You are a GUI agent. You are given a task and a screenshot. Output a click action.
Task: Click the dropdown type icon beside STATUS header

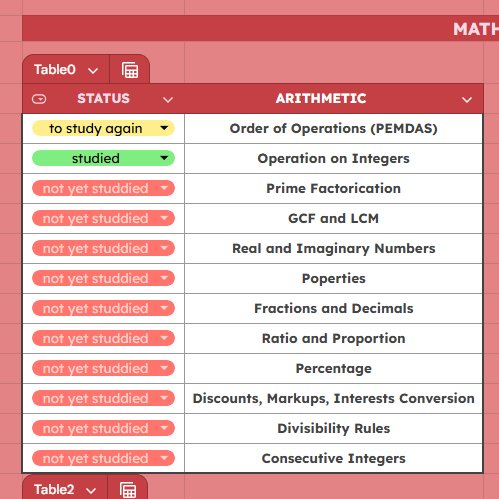click(39, 99)
